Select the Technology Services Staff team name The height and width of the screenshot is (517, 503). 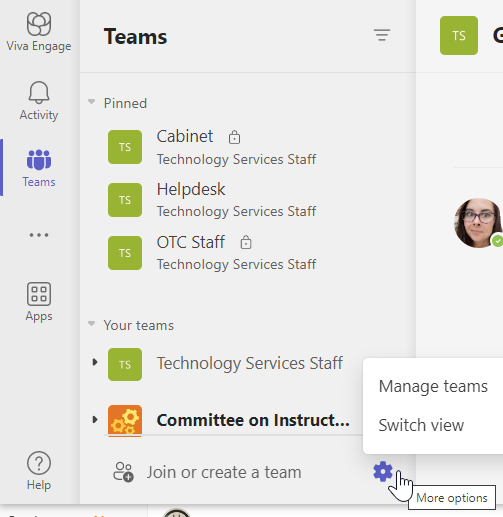tap(250, 363)
